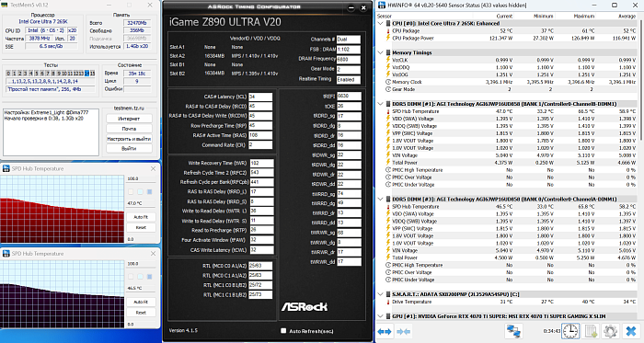Click the collapse columns arrows icon in HWiNFO
Viewport: 644px width, 343px height.
[403, 331]
